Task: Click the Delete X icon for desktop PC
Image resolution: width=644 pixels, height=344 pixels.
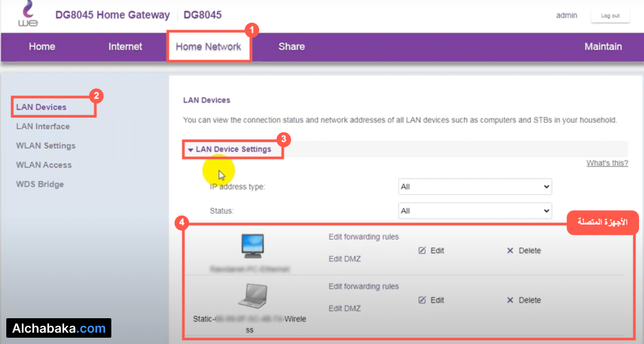Action: [x=510, y=250]
